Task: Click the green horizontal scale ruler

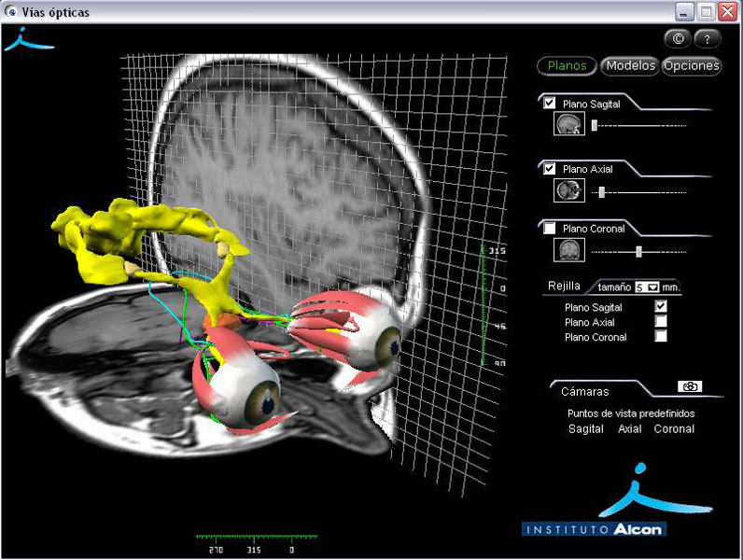Action: point(257,538)
